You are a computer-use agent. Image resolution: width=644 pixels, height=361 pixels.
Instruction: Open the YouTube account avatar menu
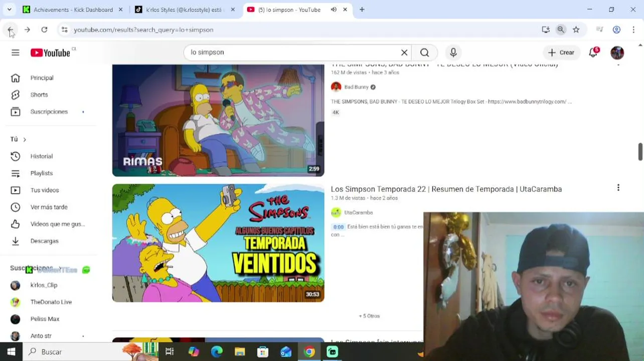pos(617,53)
